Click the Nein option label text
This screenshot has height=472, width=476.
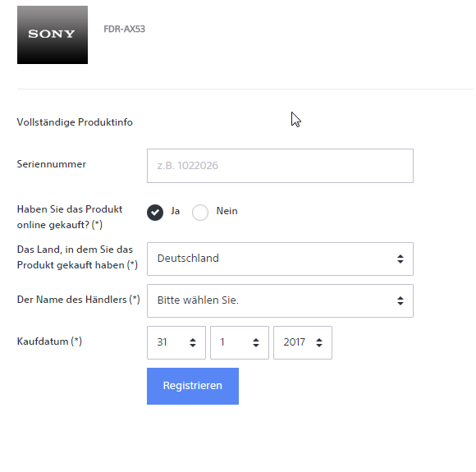(227, 211)
